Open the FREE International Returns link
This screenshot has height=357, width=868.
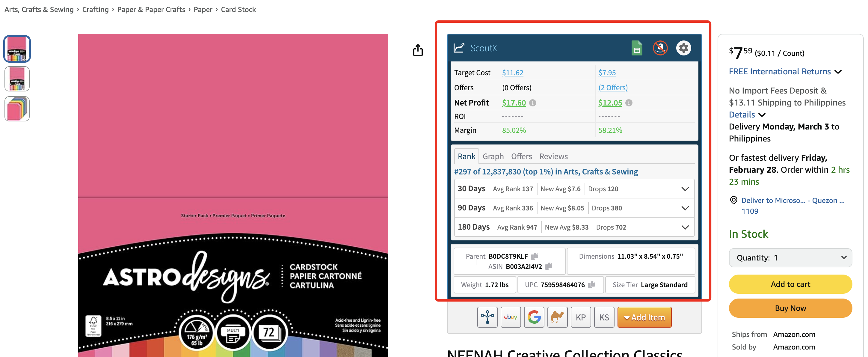780,71
